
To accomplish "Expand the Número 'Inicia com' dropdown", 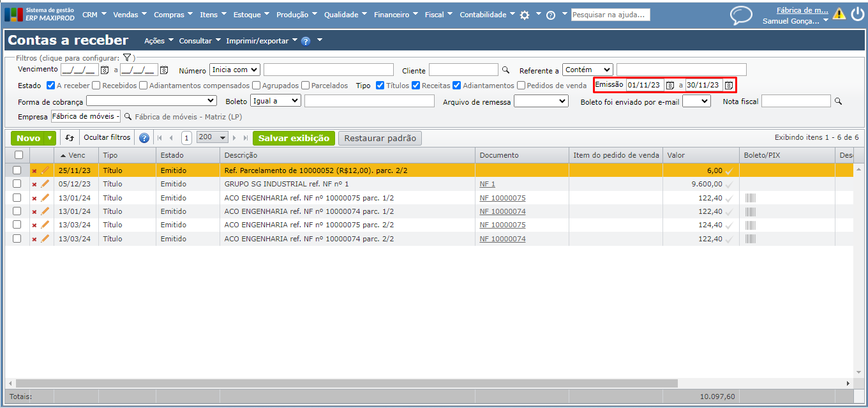I will (234, 70).
